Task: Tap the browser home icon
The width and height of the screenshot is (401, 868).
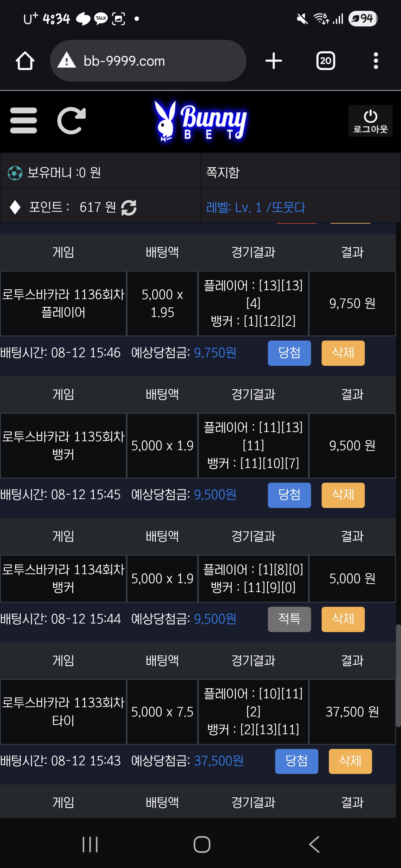Action: tap(25, 61)
